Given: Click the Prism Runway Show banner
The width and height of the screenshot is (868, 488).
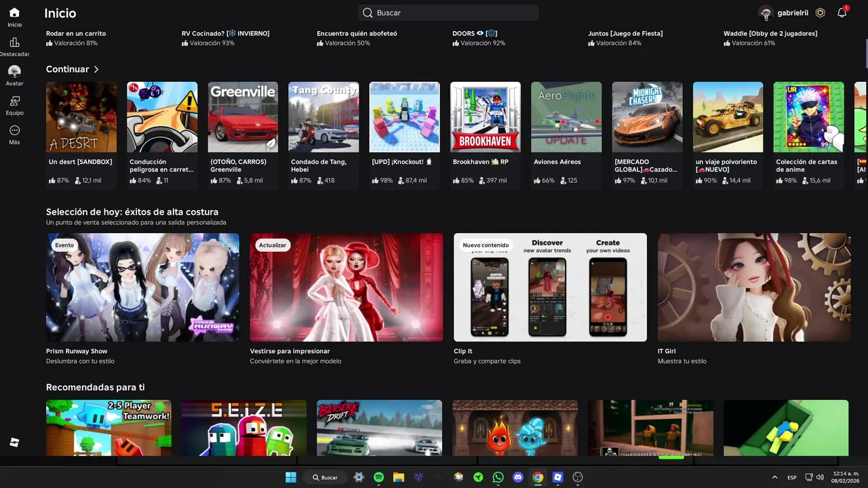Looking at the screenshot, I should tap(142, 287).
